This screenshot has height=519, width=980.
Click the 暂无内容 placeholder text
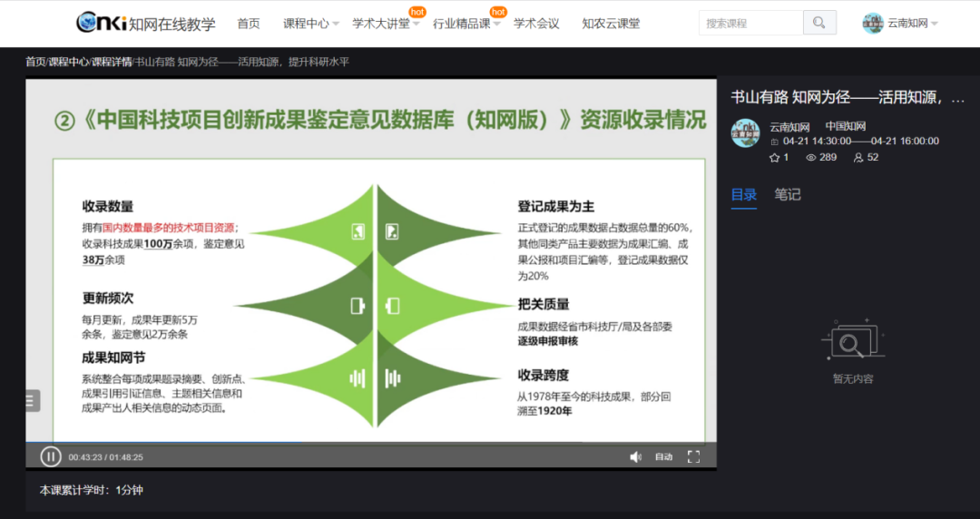coord(852,379)
